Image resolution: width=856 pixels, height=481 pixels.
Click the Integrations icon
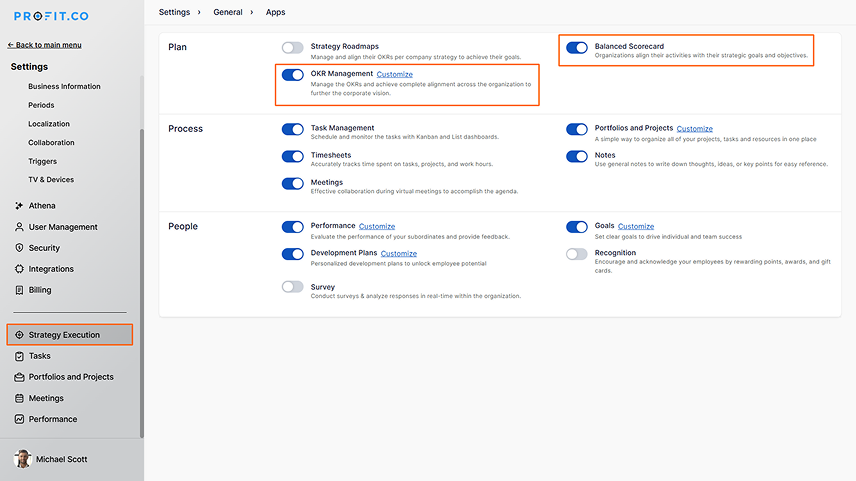point(19,269)
